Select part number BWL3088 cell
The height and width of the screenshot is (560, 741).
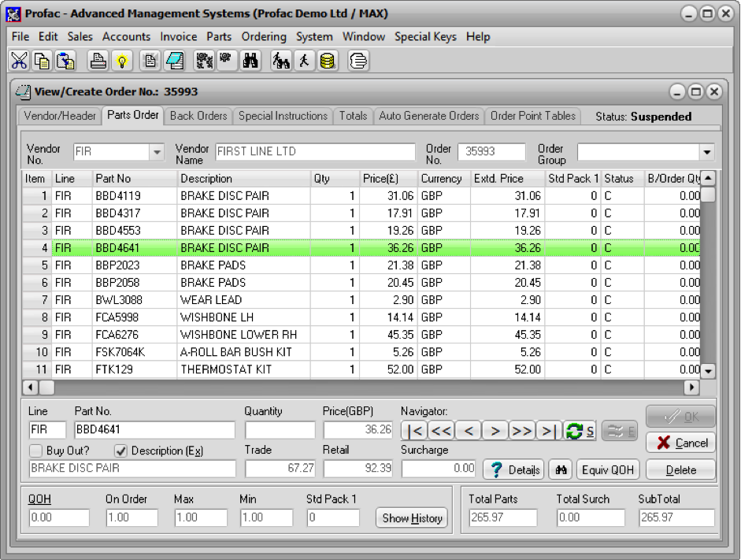coord(134,300)
